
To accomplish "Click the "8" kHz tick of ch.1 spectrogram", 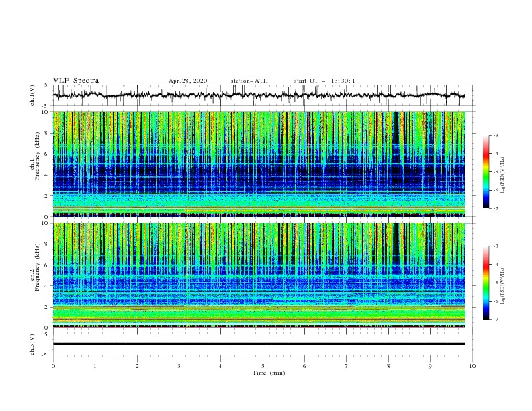I will 47,133.
